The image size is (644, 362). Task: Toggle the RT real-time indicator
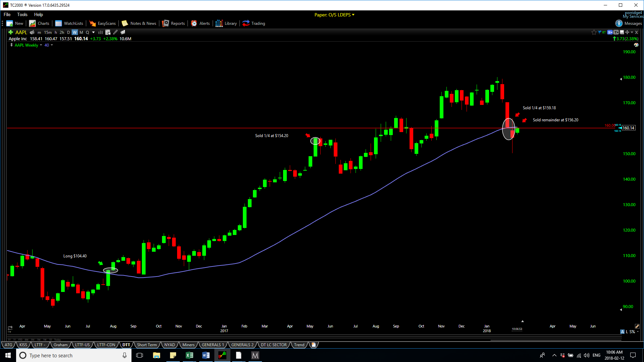tap(604, 33)
